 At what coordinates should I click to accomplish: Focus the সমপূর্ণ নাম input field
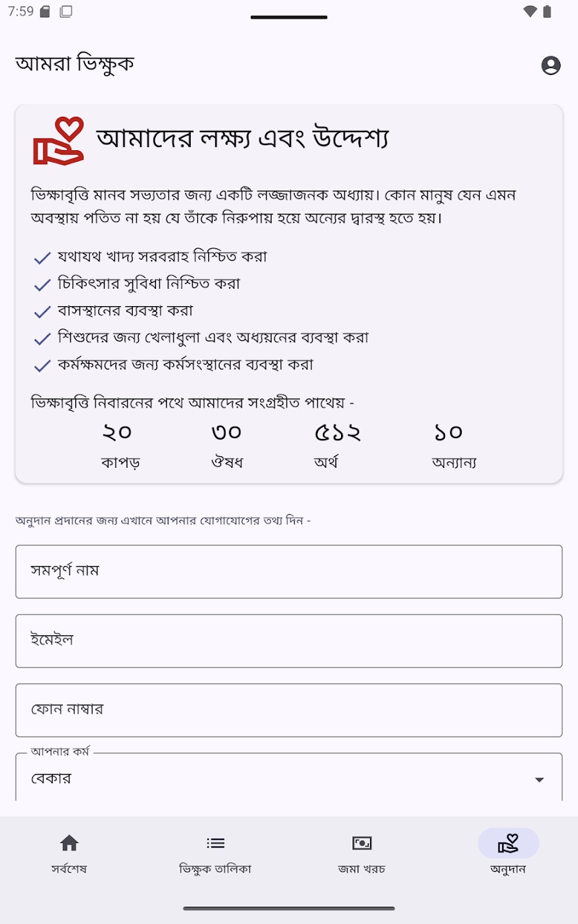coord(289,572)
